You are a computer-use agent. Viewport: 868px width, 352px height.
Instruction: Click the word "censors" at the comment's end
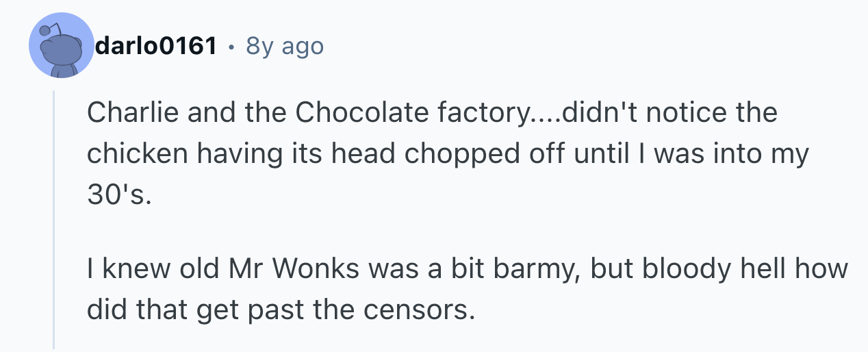coord(417,310)
